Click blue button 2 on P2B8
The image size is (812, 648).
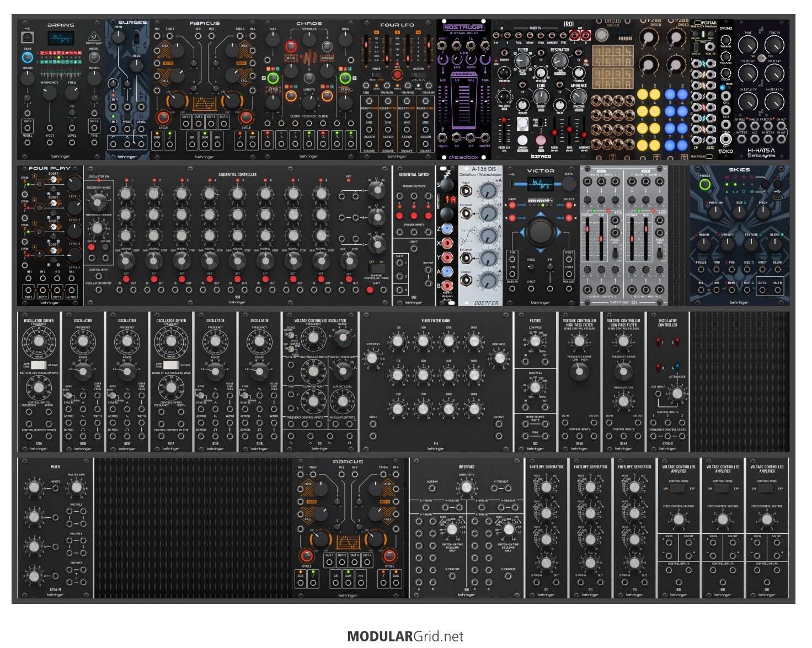[x=682, y=94]
